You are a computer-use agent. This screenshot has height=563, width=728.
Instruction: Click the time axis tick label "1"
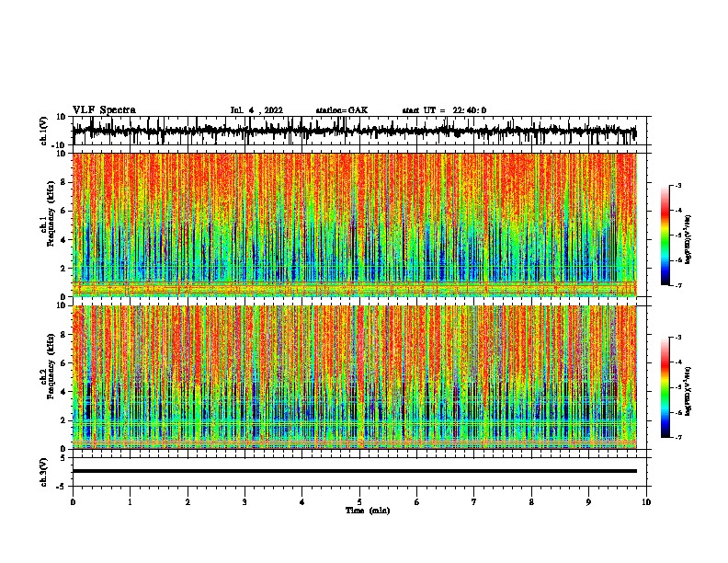coord(130,502)
